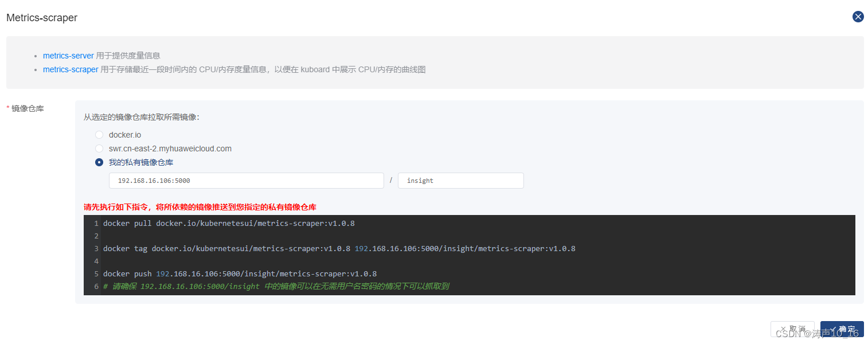Click the red warning text 请先执行如下指令
The width and height of the screenshot is (868, 344).
(x=200, y=207)
